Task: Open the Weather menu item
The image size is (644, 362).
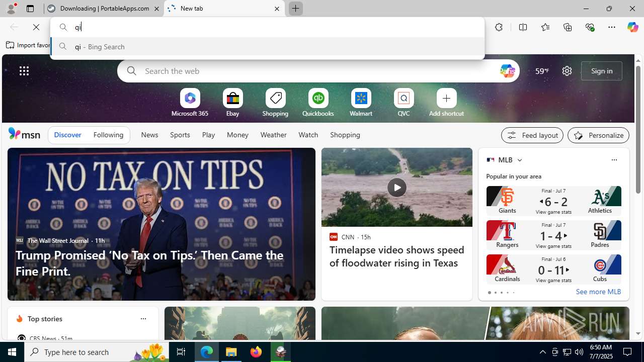Action: click(273, 135)
